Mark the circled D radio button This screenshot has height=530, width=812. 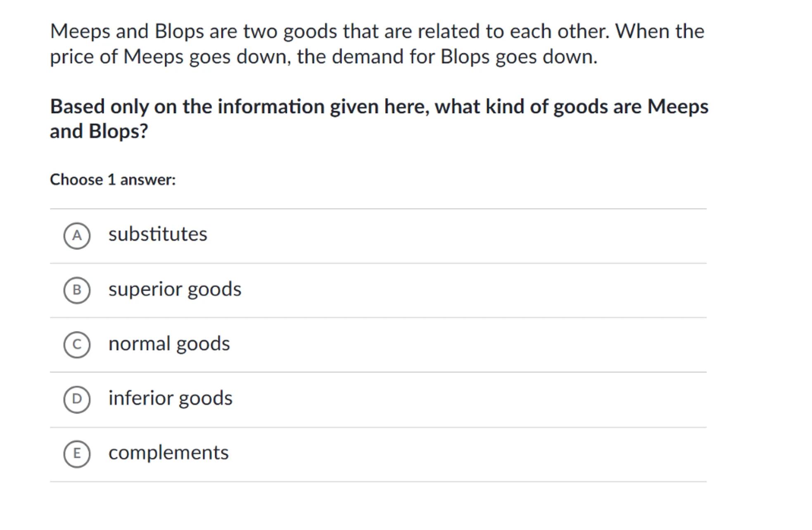[x=77, y=399]
